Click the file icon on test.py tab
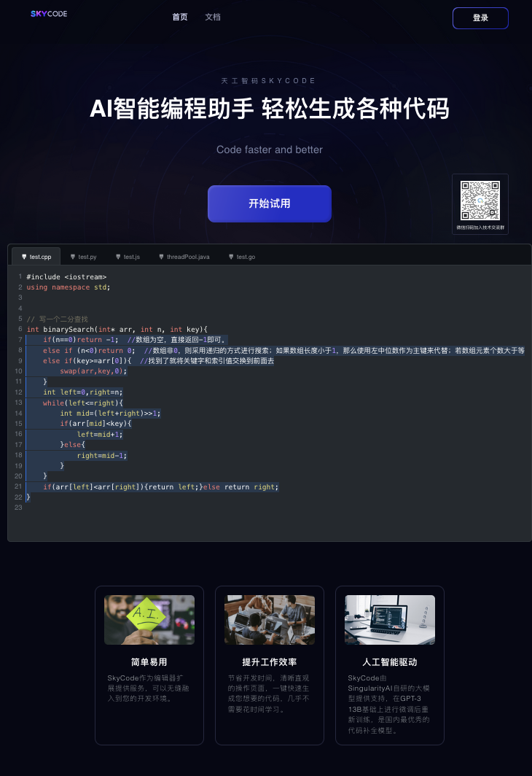Screen dimensions: 532x776 pos(73,257)
